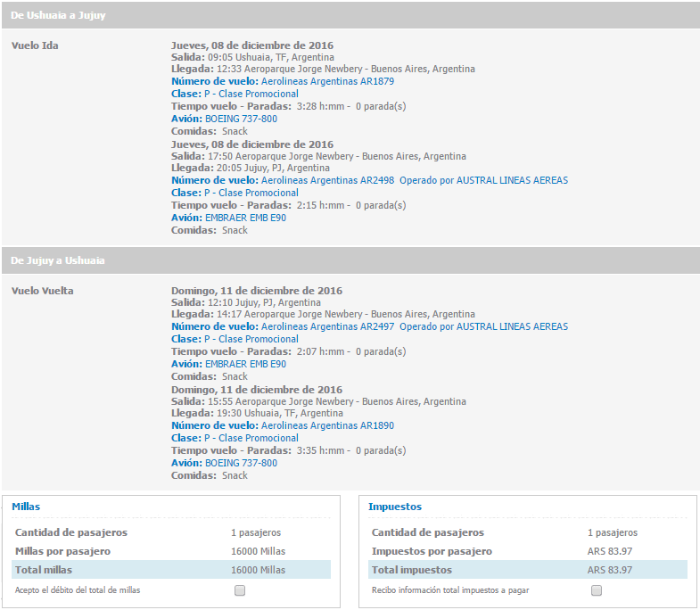Click 'Llegada: 12:33 Aeroparque Jorge Newbery' line
The width and height of the screenshot is (700, 610).
[323, 69]
